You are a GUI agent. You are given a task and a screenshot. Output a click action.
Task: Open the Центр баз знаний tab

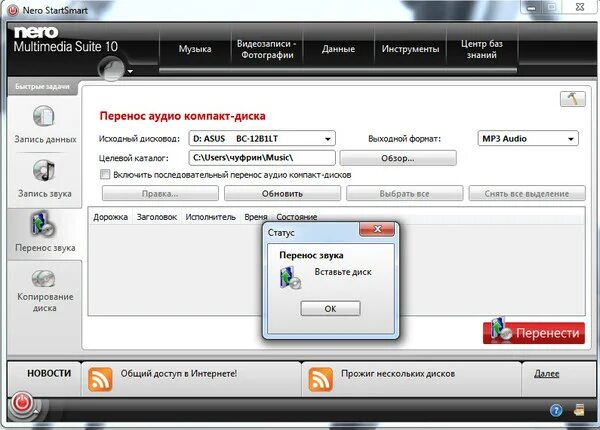[x=482, y=49]
